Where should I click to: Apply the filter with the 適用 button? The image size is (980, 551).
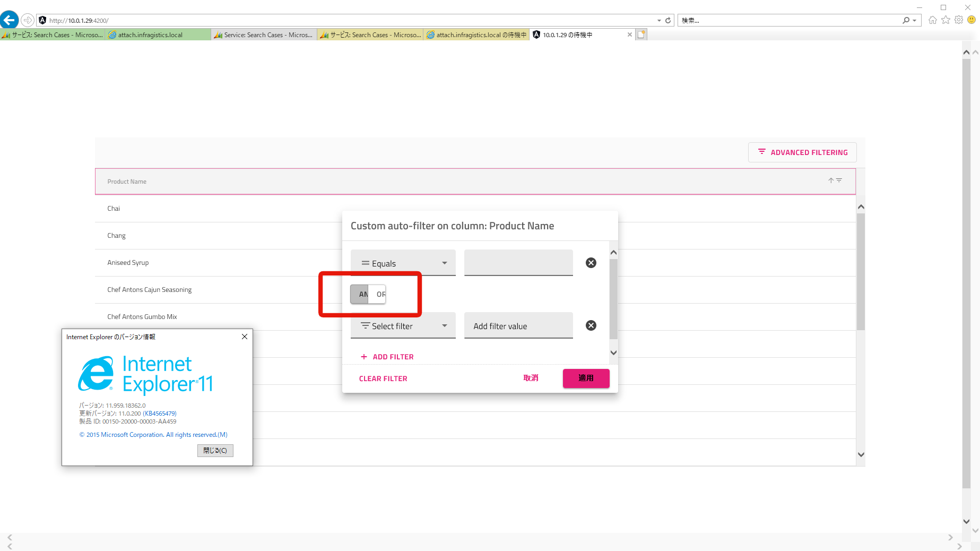point(586,378)
